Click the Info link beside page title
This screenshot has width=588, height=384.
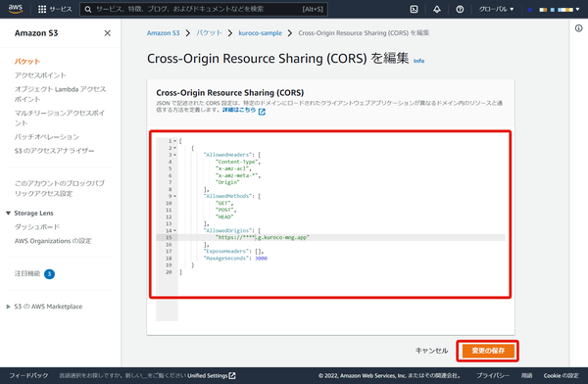point(418,61)
